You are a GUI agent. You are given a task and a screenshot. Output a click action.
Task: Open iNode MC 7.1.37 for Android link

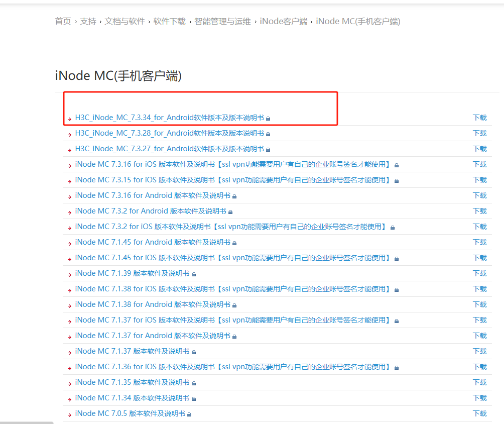[x=153, y=336]
